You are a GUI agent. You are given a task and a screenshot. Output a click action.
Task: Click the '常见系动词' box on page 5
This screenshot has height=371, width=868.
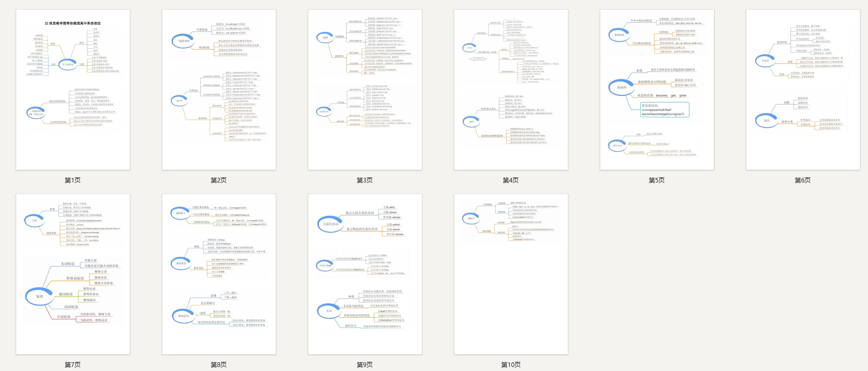pos(664,110)
